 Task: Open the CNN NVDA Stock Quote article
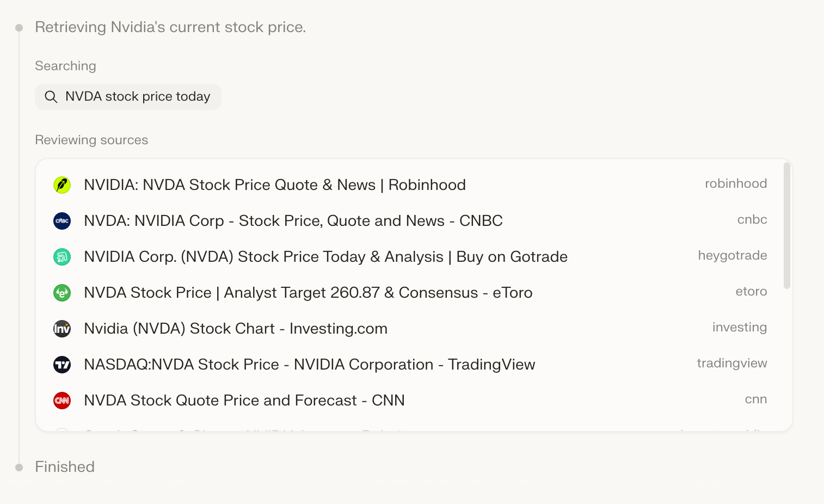click(x=244, y=401)
